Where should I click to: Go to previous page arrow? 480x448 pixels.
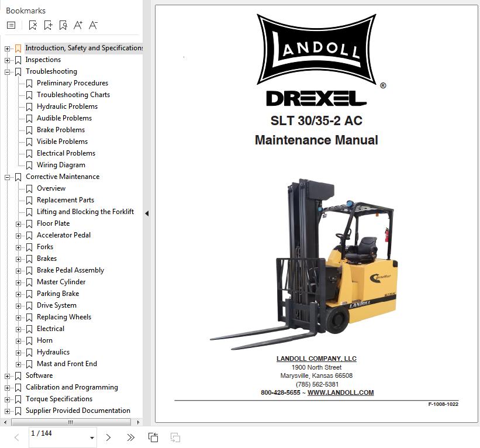coord(17,437)
